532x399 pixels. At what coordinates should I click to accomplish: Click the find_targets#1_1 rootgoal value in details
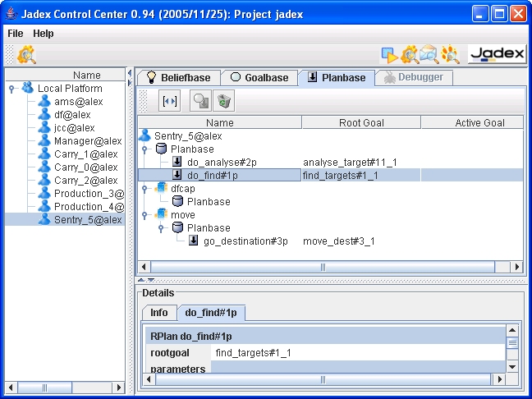click(x=253, y=353)
